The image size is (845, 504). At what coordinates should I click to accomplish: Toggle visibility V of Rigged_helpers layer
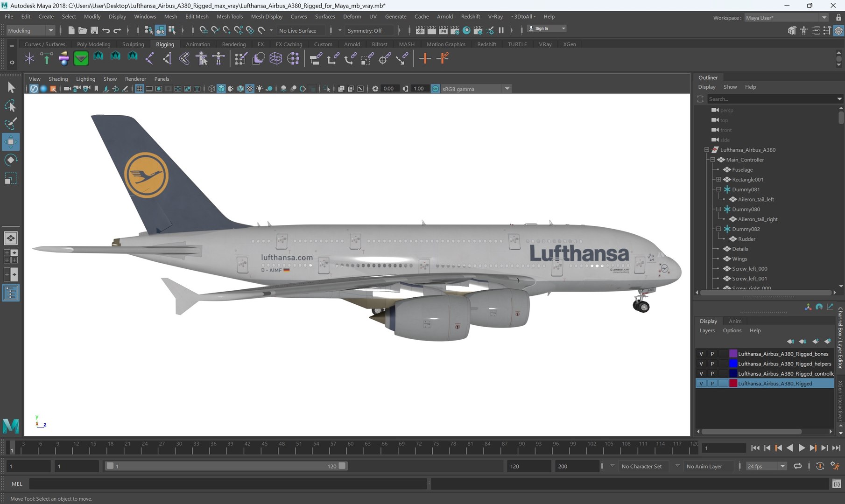pyautogui.click(x=701, y=364)
